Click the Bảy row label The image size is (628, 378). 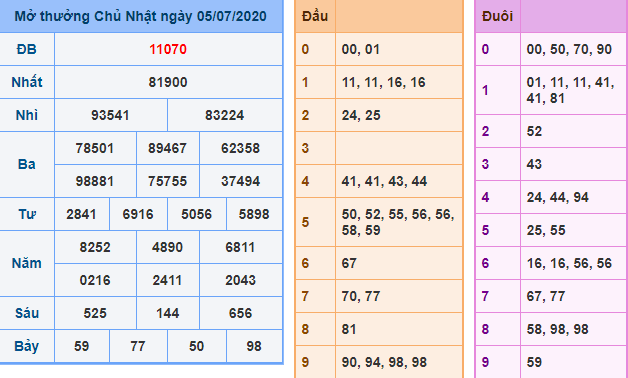click(x=26, y=346)
